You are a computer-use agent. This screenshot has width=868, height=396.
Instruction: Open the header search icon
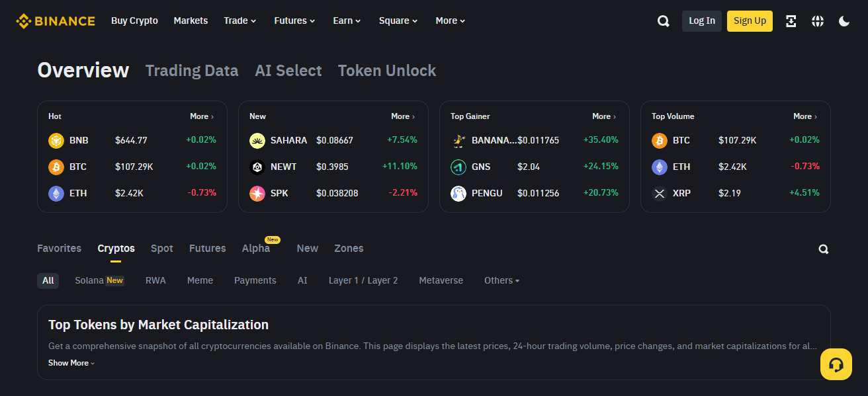click(664, 21)
